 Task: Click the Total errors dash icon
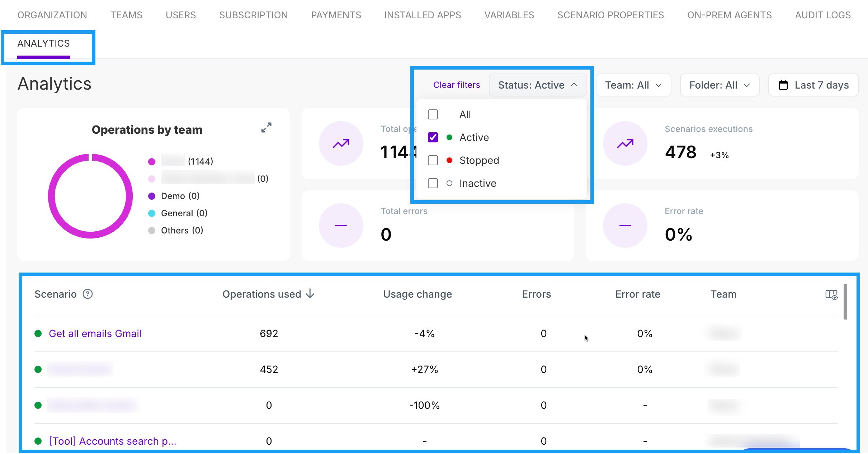point(341,226)
